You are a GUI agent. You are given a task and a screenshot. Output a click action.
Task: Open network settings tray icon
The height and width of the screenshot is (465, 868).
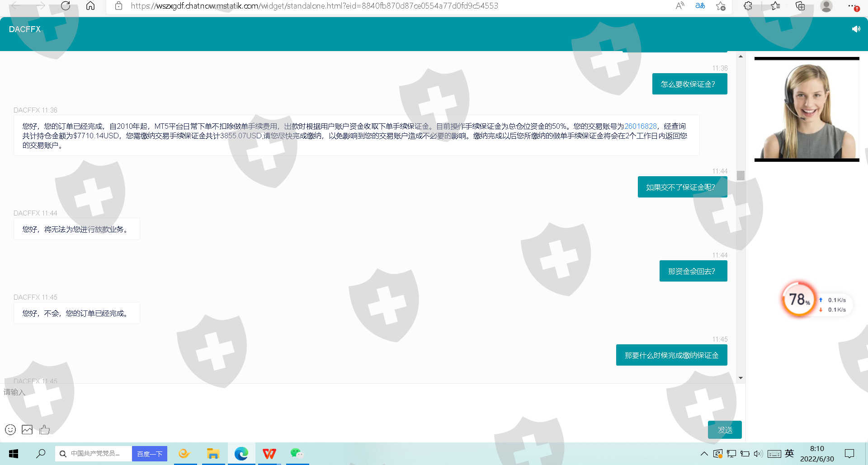(731, 454)
